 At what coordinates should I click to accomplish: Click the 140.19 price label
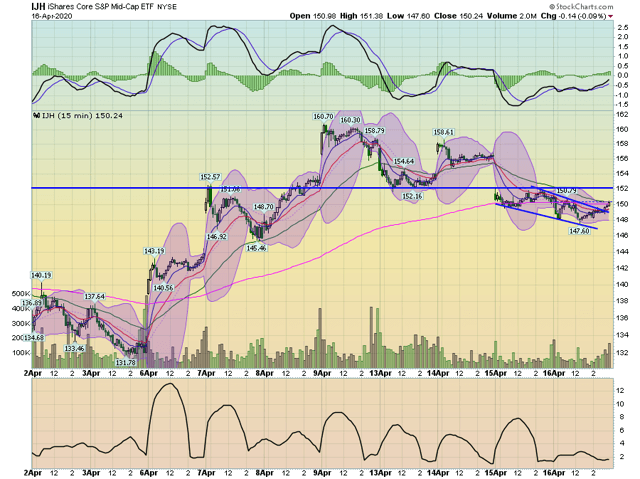(41, 275)
